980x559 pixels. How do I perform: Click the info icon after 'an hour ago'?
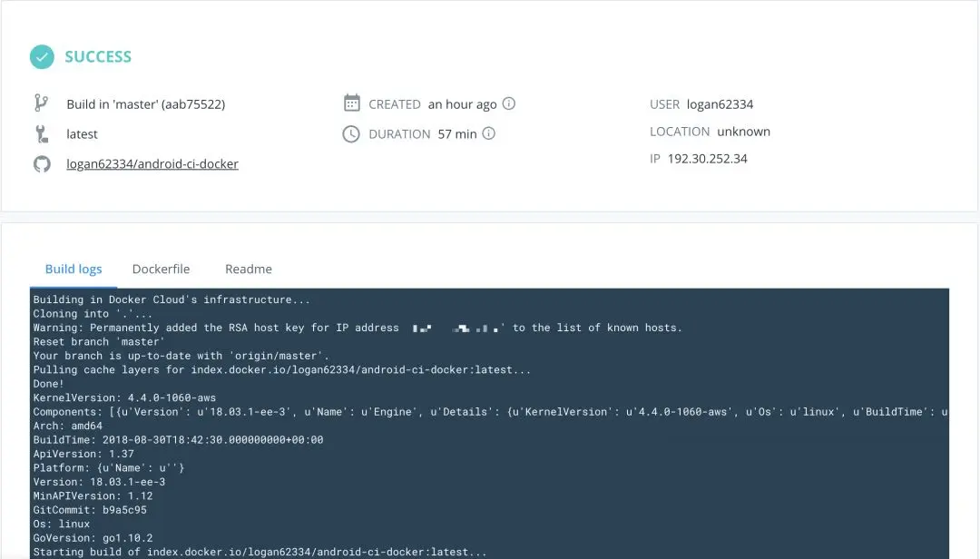coord(509,103)
